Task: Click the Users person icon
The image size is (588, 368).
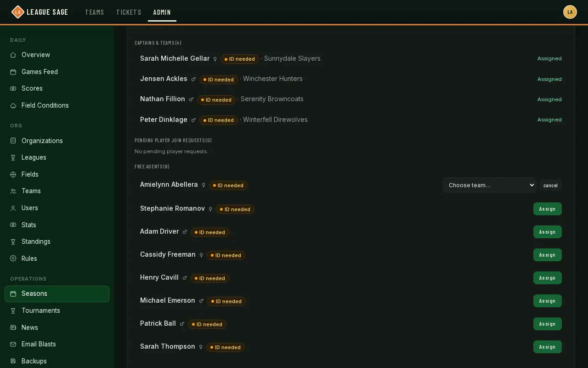Action: point(13,208)
